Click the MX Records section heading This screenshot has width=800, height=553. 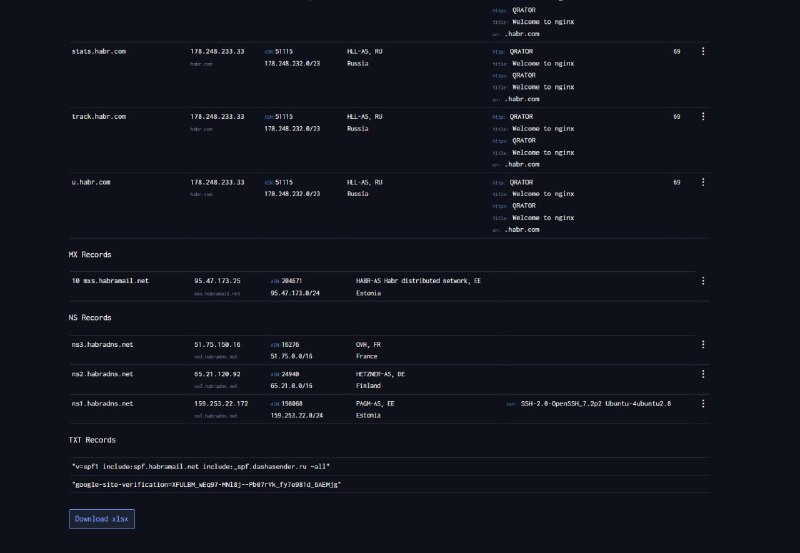[x=90, y=255]
